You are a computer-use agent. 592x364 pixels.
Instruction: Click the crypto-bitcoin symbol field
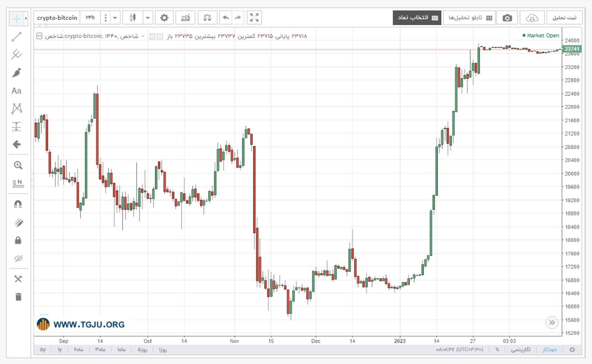click(x=57, y=17)
